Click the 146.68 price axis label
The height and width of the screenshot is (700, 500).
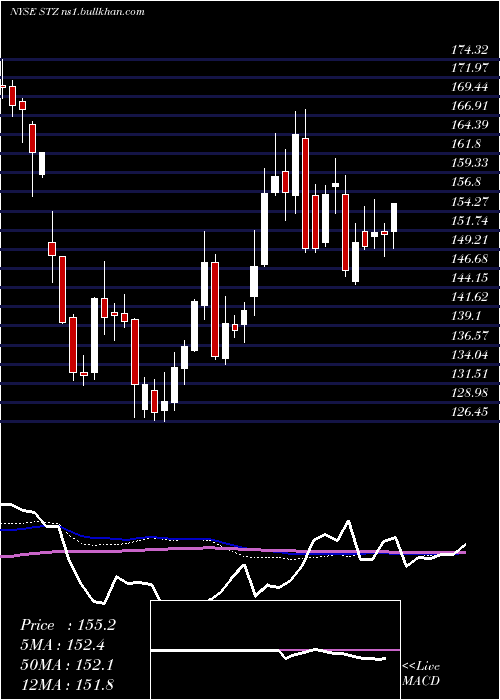469,259
